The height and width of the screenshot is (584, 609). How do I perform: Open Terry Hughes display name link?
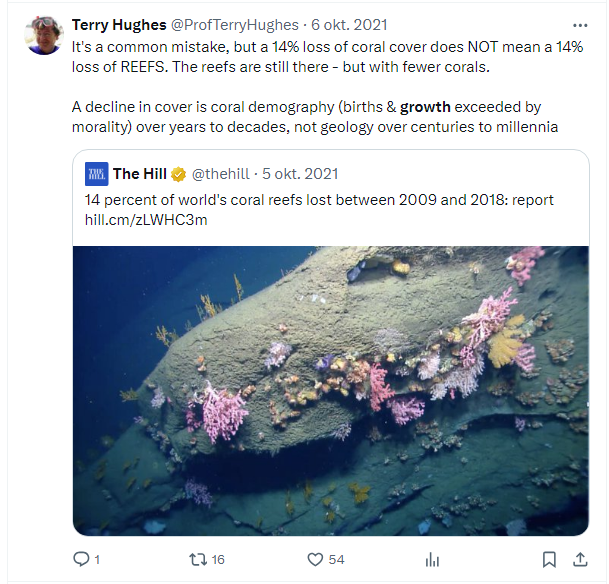(119, 24)
